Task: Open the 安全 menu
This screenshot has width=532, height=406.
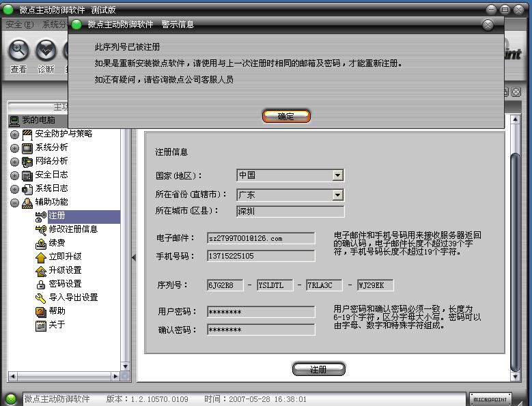Action: coord(20,25)
